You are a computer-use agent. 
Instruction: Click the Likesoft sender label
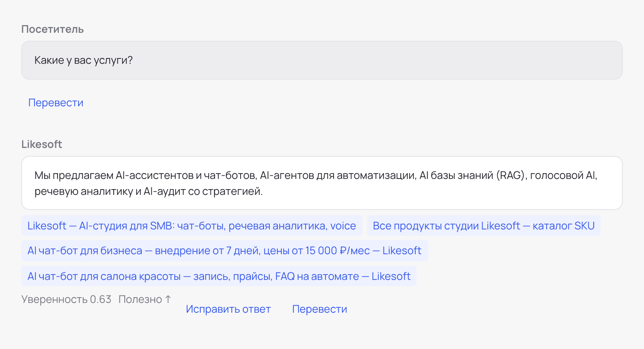click(x=42, y=144)
